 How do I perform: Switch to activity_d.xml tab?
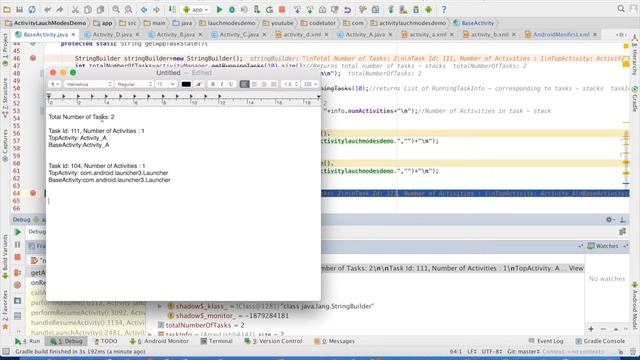(x=302, y=34)
